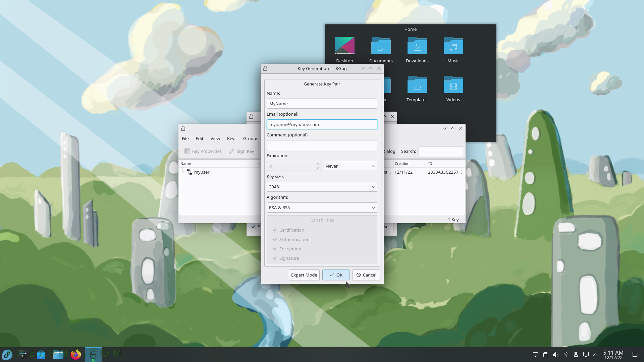
Task: Open Dolphin file manager from taskbar
Action: click(58, 354)
